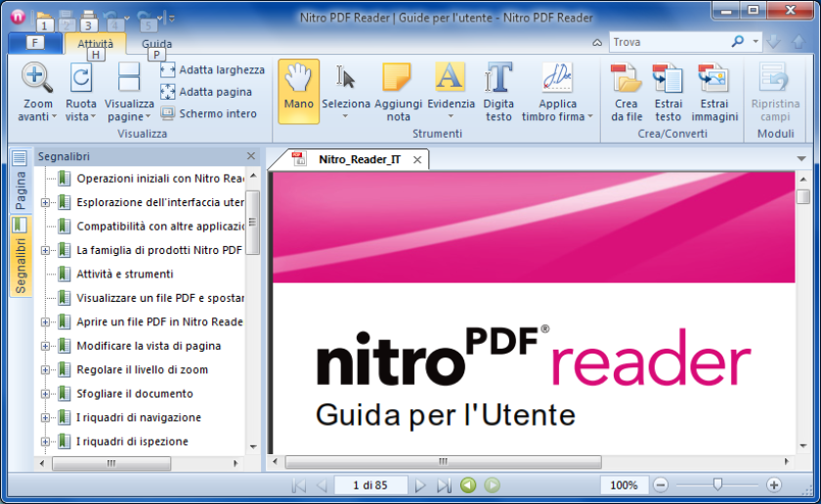Open Visualizza pagine dropdown arrow
821x504 pixels.
(148, 116)
